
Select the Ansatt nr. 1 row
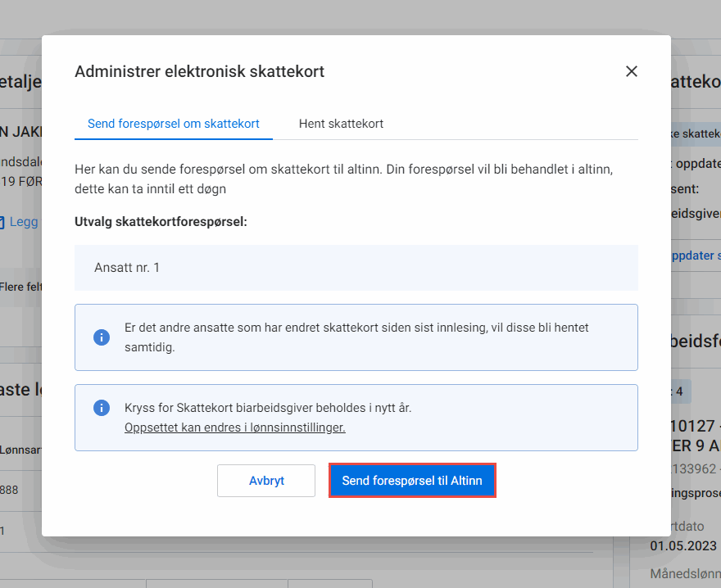[356, 268]
